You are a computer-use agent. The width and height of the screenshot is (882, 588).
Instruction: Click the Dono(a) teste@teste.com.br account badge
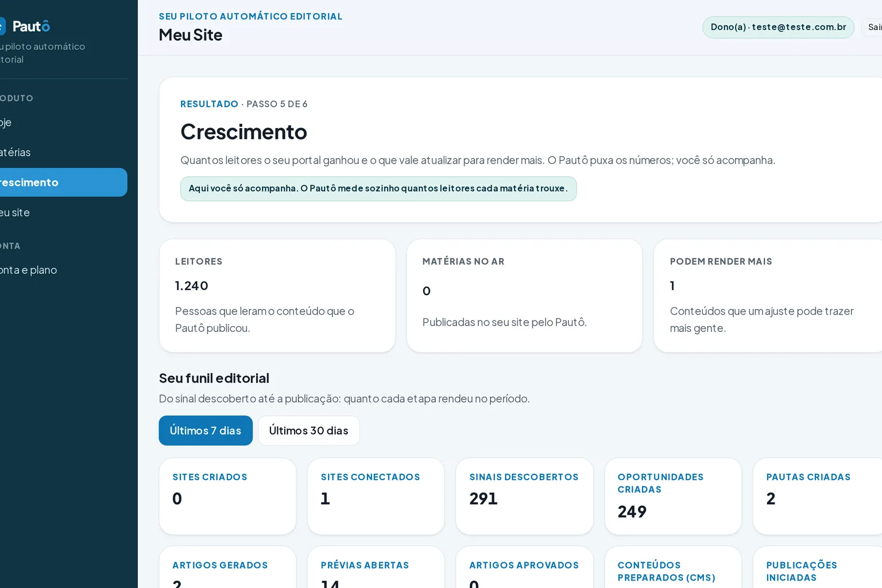(778, 27)
